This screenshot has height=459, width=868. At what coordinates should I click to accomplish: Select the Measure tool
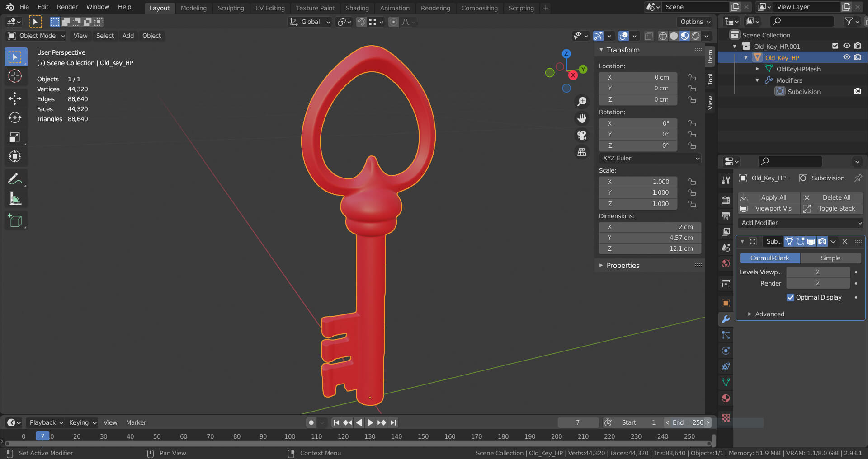coord(15,198)
